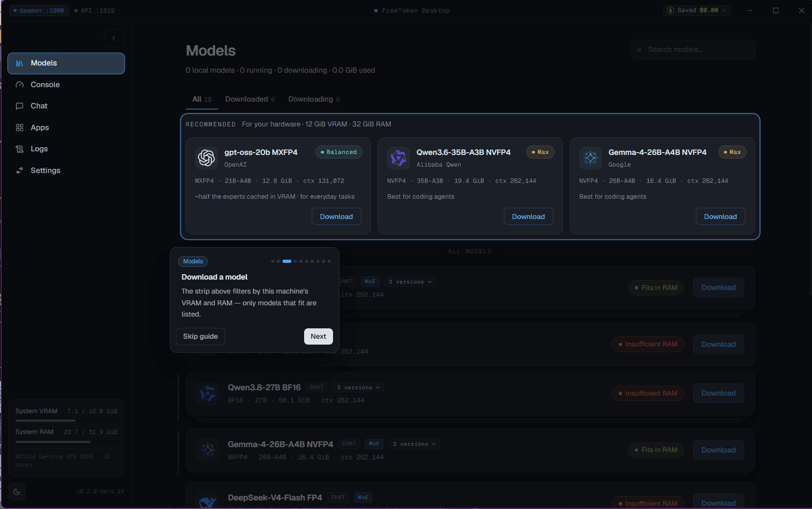This screenshot has width=812, height=509.
Task: Download Gemma-4-26B-A4B from the recommended card
Action: pyautogui.click(x=721, y=217)
